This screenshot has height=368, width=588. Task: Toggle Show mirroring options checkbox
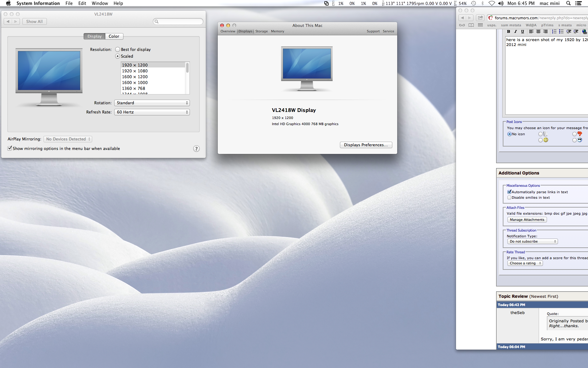pyautogui.click(x=10, y=148)
